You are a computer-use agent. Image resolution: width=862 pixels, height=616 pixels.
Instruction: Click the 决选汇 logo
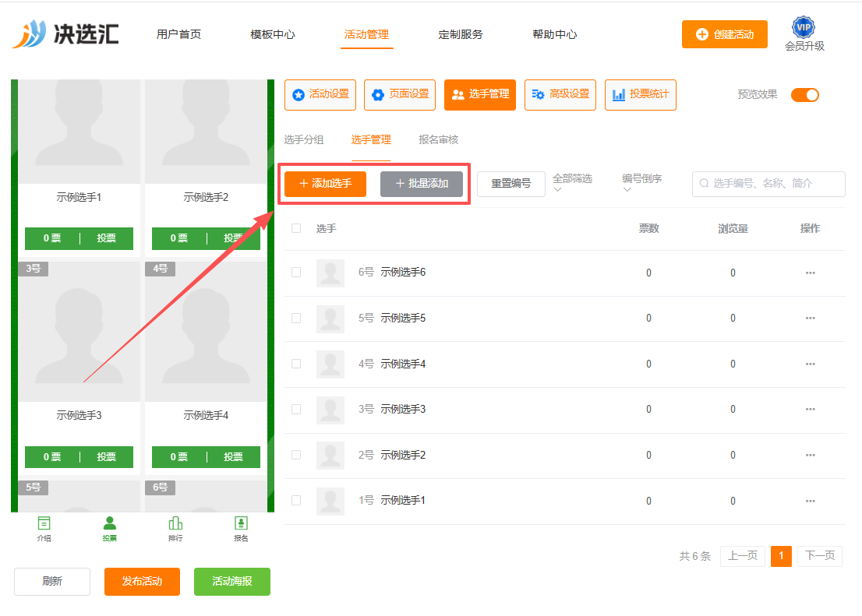[65, 34]
